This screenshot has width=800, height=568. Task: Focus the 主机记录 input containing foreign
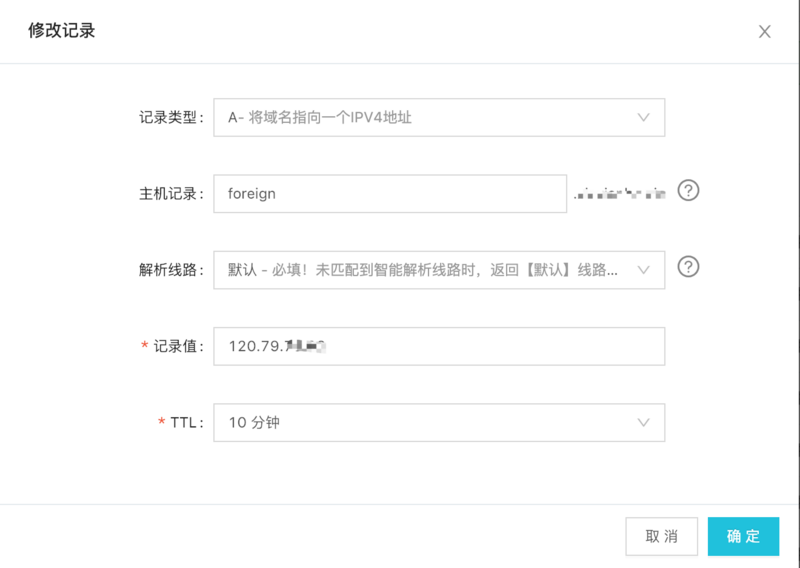[x=390, y=194]
